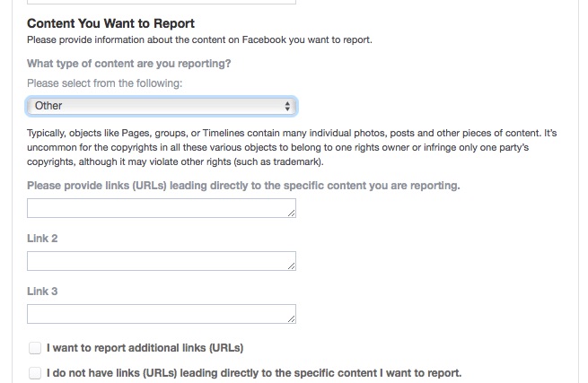Click the resize grip of Link 2 box
The image size is (588, 383).
[x=292, y=266]
